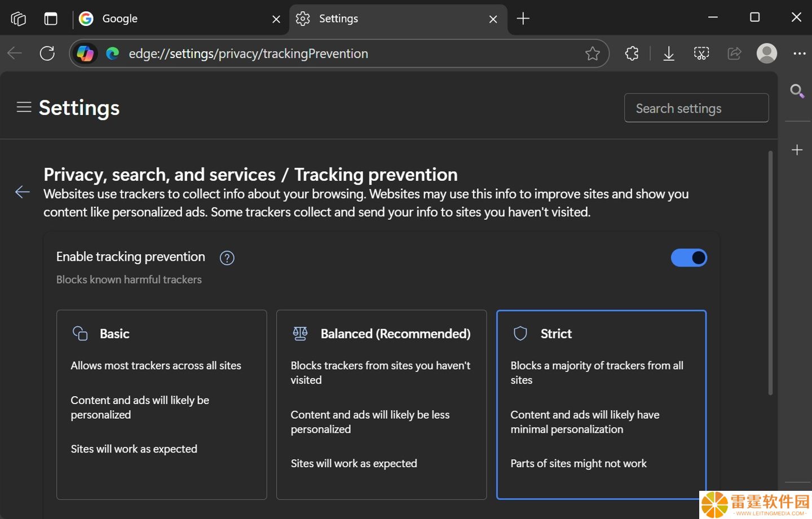
Task: Go back with the browser back arrow
Action: (x=15, y=54)
